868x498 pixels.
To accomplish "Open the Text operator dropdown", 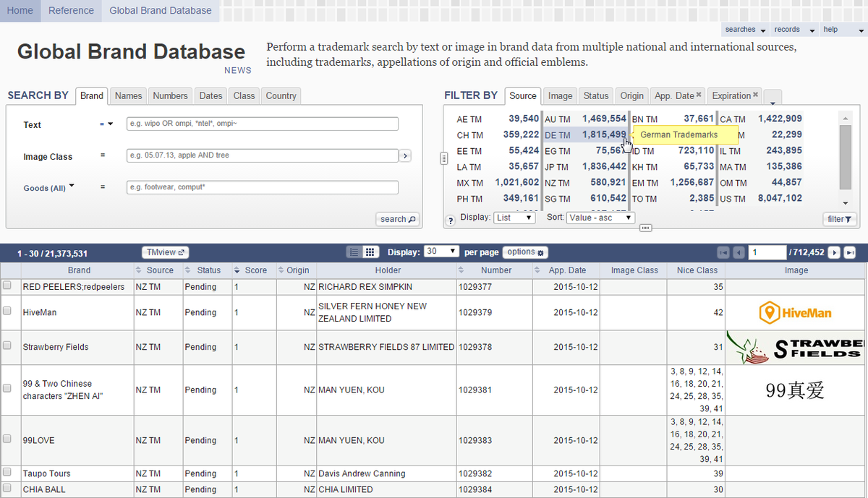I will (106, 124).
